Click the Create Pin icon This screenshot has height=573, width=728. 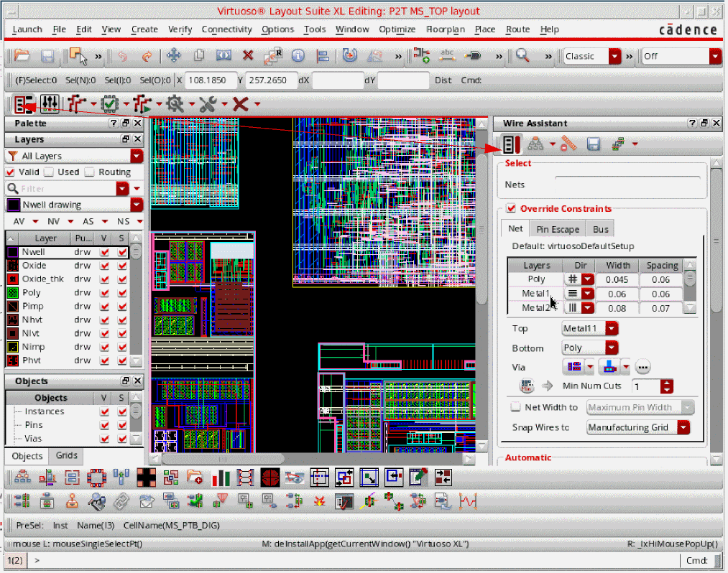click(x=473, y=56)
